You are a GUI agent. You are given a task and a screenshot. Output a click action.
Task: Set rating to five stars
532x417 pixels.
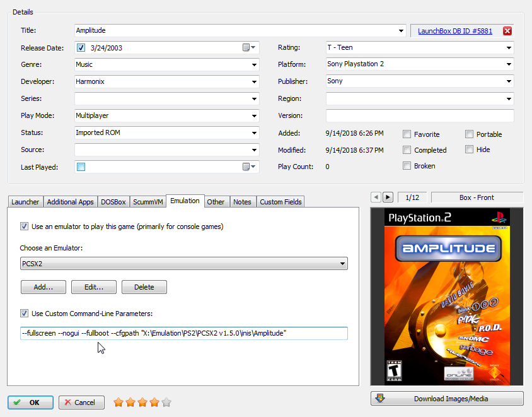tap(166, 402)
